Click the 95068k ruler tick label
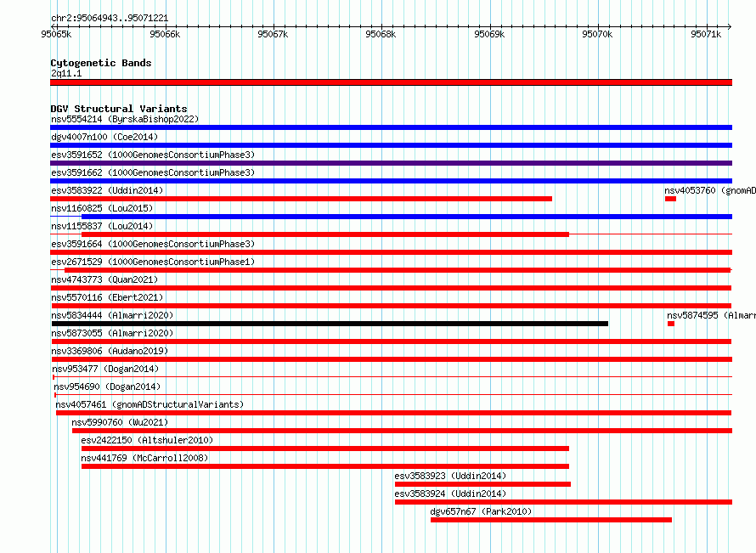This screenshot has width=756, height=553. pyautogui.click(x=381, y=34)
